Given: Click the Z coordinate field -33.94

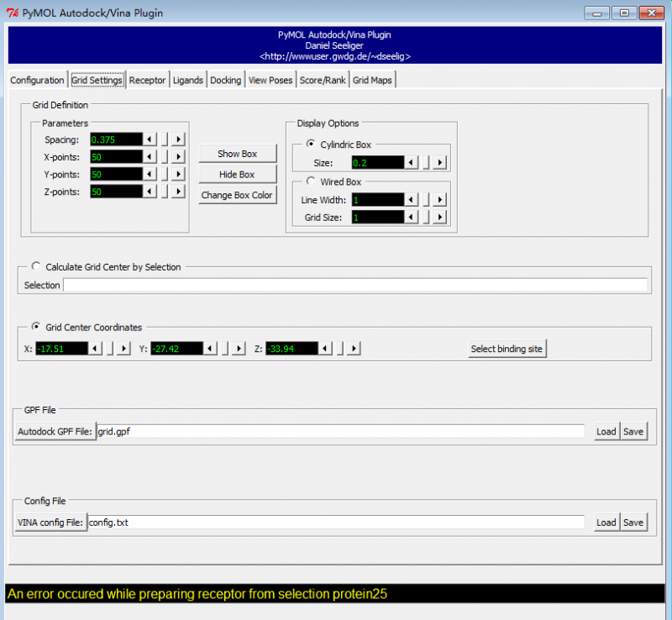Looking at the screenshot, I should tap(291, 349).
